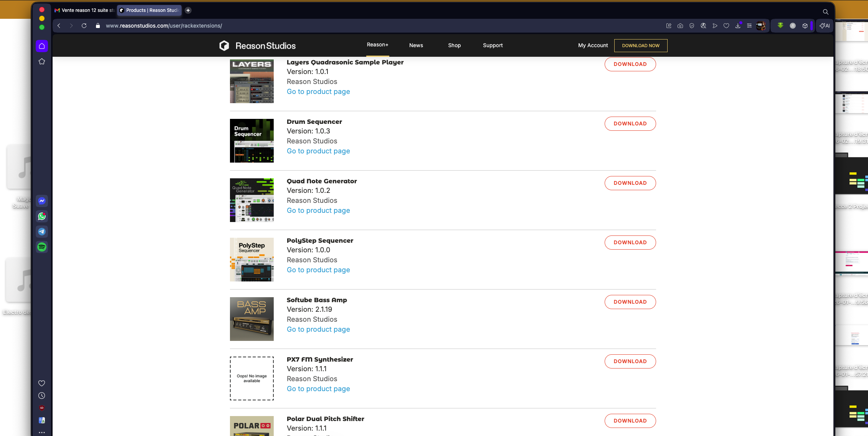Open the Opera start page home icon

pyautogui.click(x=42, y=46)
